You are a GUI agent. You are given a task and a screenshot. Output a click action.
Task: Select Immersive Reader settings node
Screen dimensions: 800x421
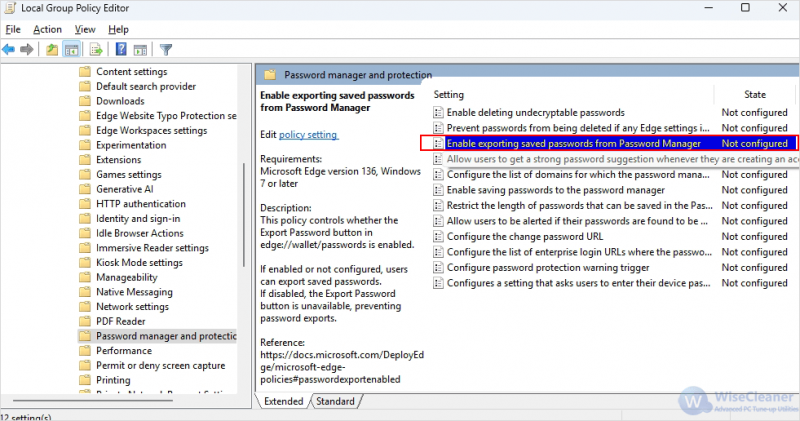152,248
